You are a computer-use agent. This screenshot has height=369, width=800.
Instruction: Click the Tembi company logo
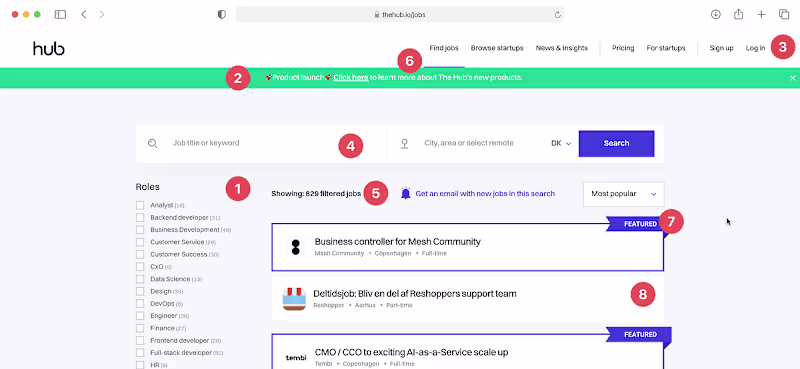coord(296,358)
